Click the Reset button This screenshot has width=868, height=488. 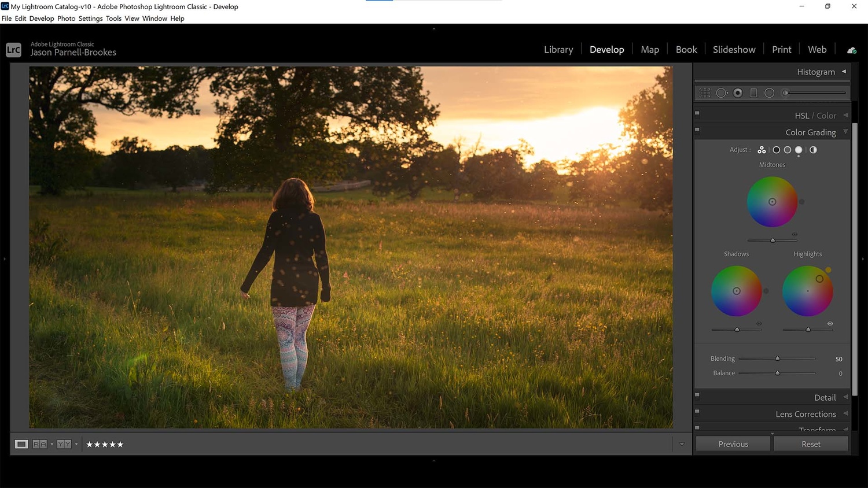click(x=811, y=444)
